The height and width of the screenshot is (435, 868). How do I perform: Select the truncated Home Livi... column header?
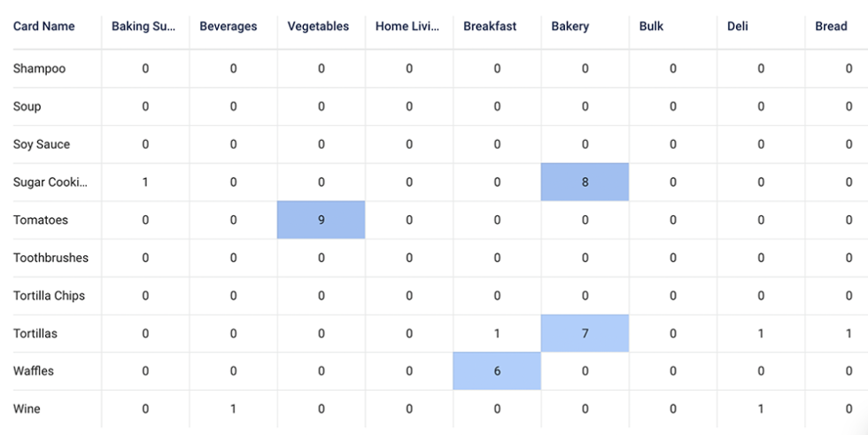407,27
